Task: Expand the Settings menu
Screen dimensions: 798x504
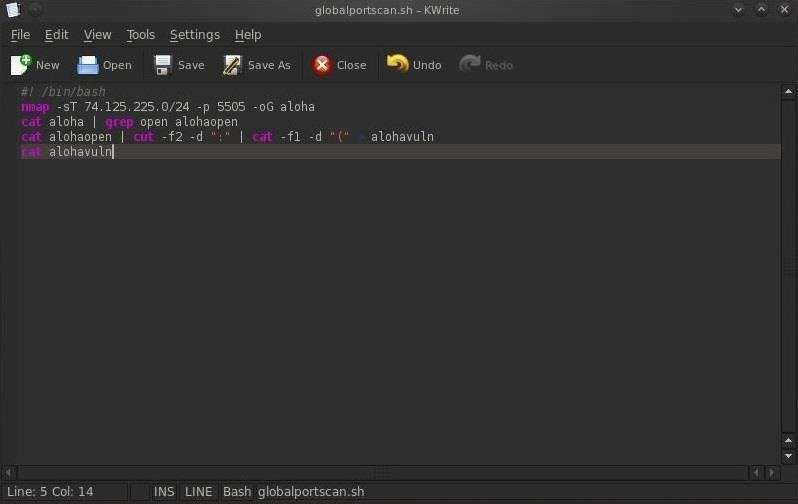Action: [194, 34]
